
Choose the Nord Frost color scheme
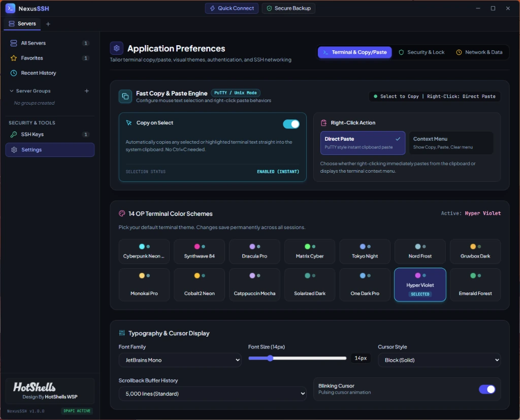(x=420, y=251)
